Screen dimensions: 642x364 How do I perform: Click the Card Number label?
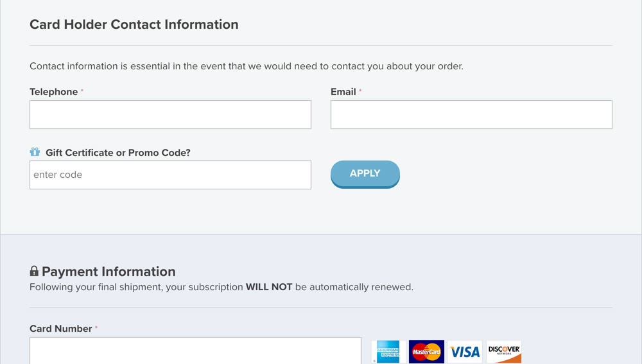pos(61,329)
